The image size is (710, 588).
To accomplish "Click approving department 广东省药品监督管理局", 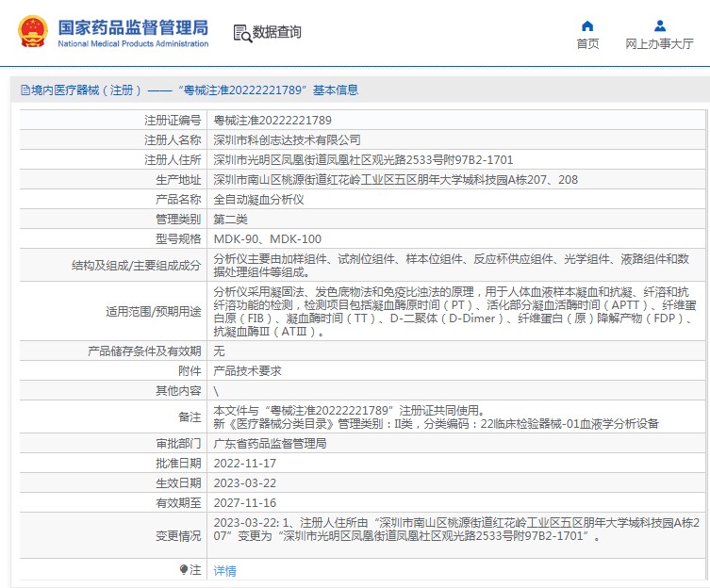I will tap(270, 444).
